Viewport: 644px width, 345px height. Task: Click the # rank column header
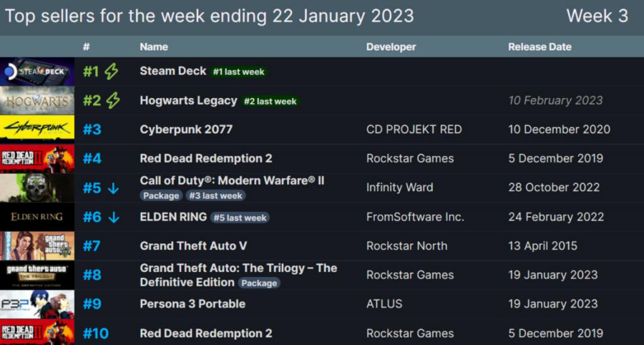[x=86, y=47]
